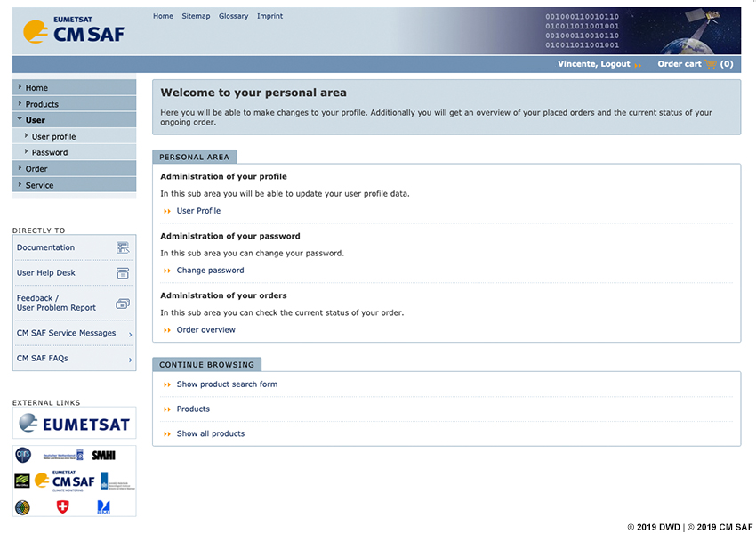Open the User Help Desk quick link
This screenshot has height=534, width=756.
click(45, 272)
